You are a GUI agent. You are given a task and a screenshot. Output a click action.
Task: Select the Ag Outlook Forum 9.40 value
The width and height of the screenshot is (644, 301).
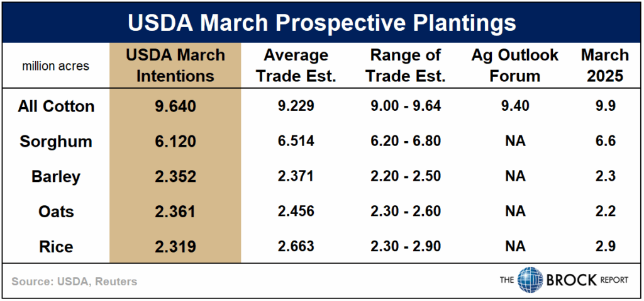point(514,106)
